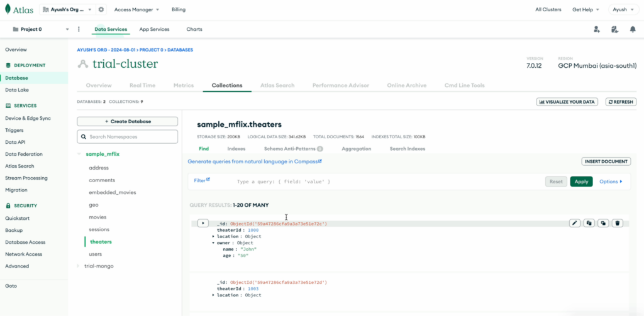Open the Get Help dropdown

(x=586, y=9)
